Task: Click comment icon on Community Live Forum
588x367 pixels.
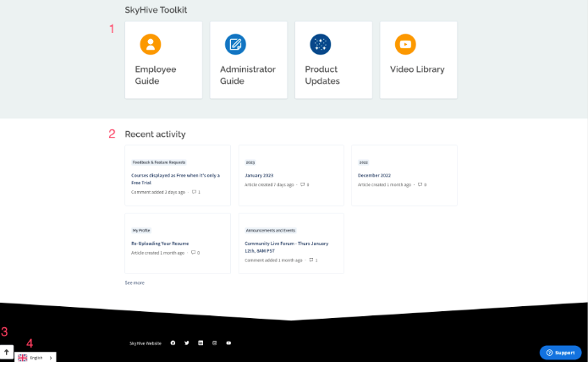Action: click(x=310, y=260)
